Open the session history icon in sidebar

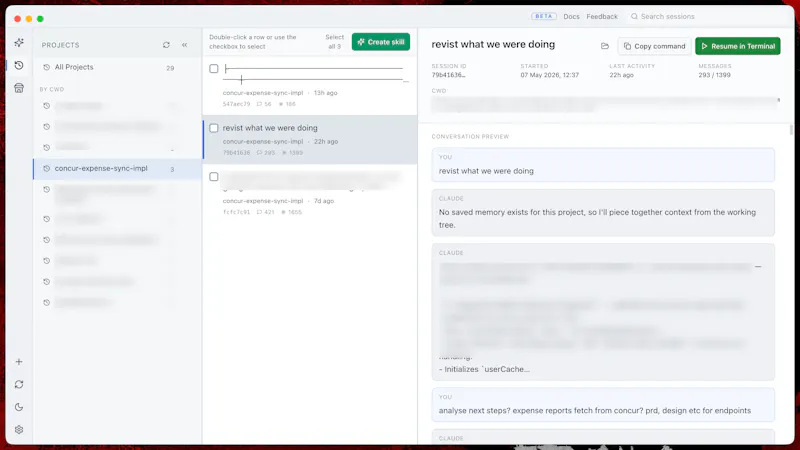coord(19,65)
